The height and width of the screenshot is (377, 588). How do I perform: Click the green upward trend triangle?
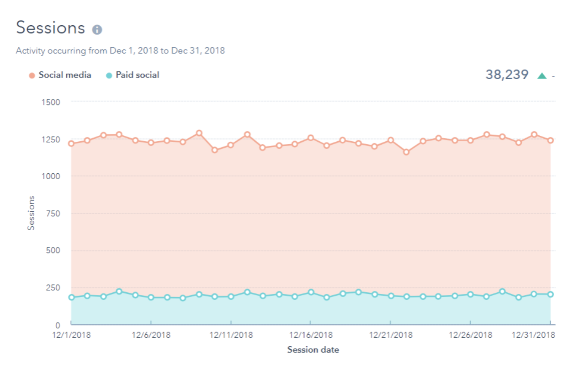[x=542, y=76]
